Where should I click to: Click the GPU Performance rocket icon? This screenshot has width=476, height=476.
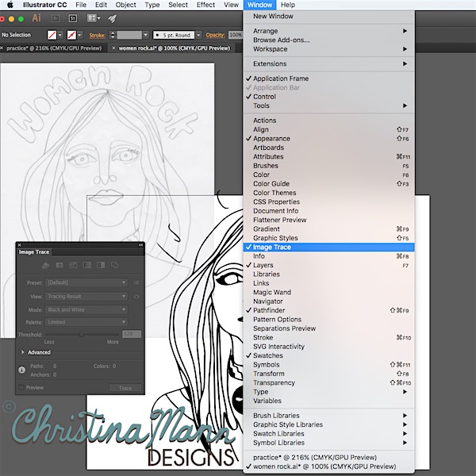112,19
